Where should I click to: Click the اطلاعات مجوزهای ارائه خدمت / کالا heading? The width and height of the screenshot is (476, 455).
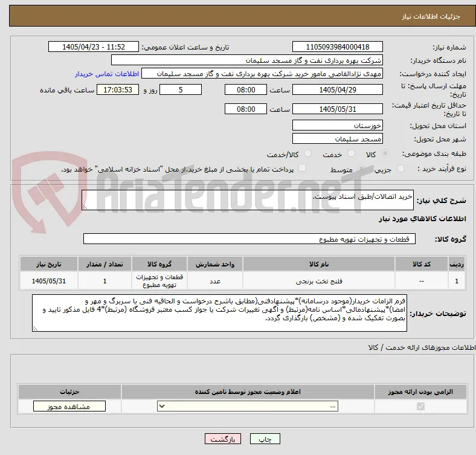pos(422,347)
